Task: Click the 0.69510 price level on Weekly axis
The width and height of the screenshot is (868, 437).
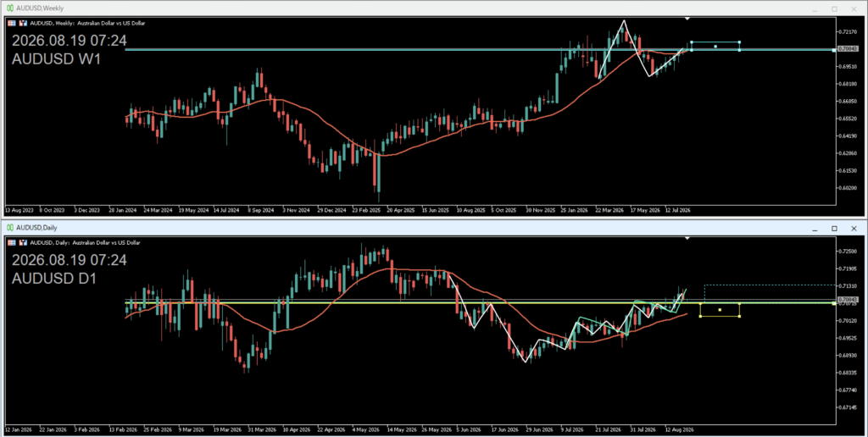Action: (x=848, y=66)
